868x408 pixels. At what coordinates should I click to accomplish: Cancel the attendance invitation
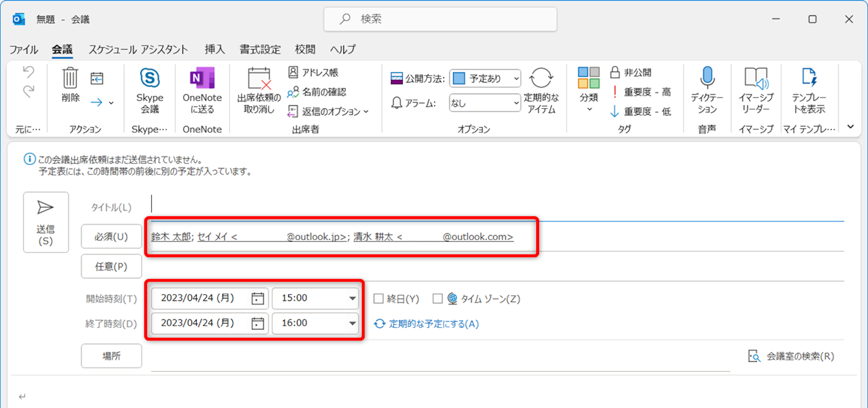click(x=259, y=90)
